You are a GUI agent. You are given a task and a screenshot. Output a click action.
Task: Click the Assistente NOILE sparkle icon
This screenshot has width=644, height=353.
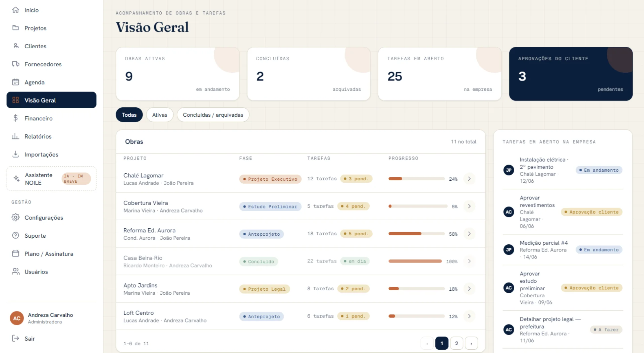click(16, 179)
